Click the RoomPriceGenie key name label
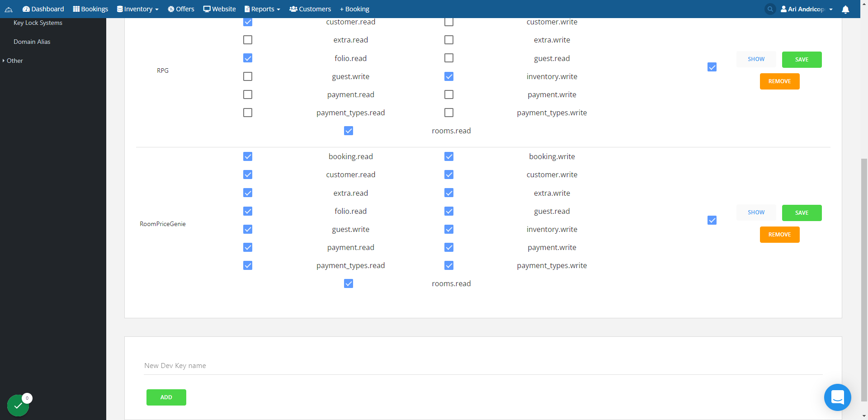The image size is (868, 420). [163, 224]
